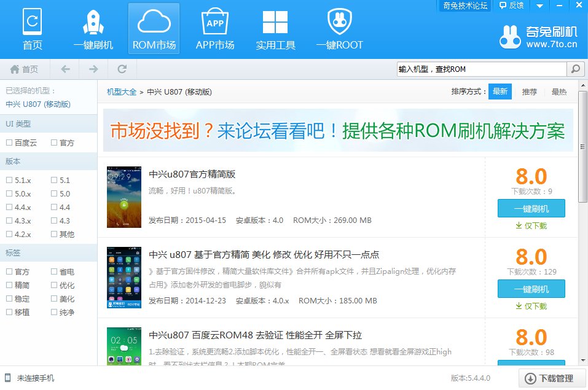This screenshot has width=588, height=390.
Task: Open 实用工具 utilities icon
Action: 275,28
